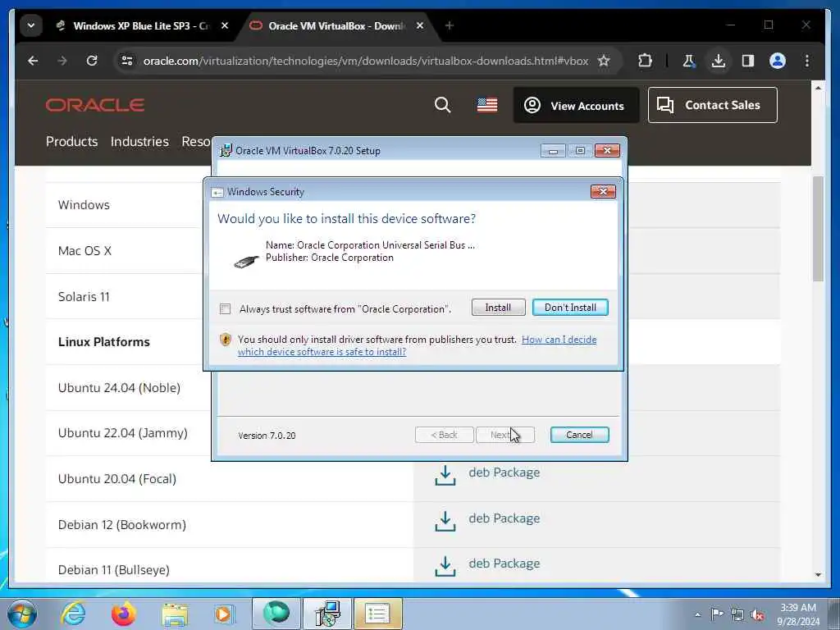This screenshot has width=840, height=630.
Task: Change country with US flag icon
Action: point(487,105)
